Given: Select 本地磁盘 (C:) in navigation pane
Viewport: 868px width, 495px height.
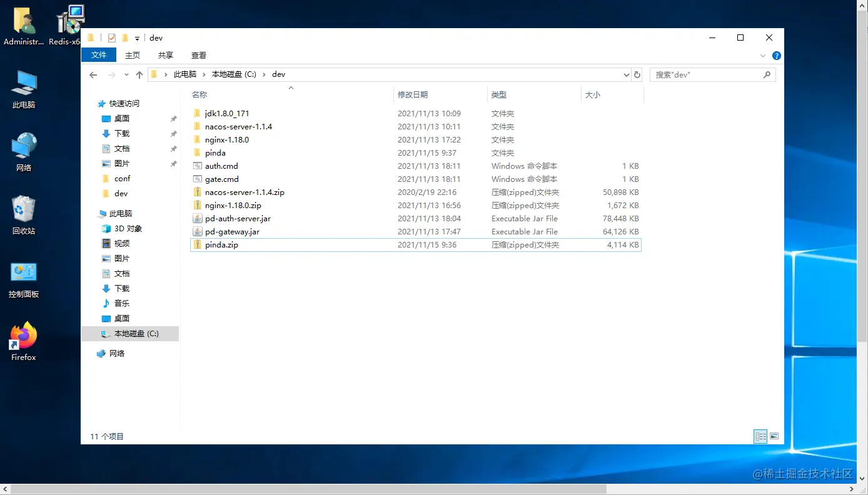Looking at the screenshot, I should (x=130, y=334).
